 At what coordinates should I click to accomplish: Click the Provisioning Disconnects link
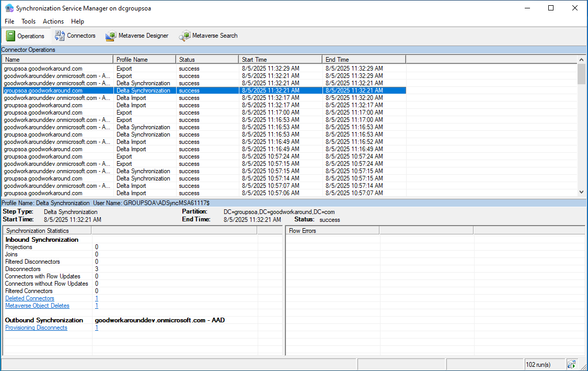[36, 328]
